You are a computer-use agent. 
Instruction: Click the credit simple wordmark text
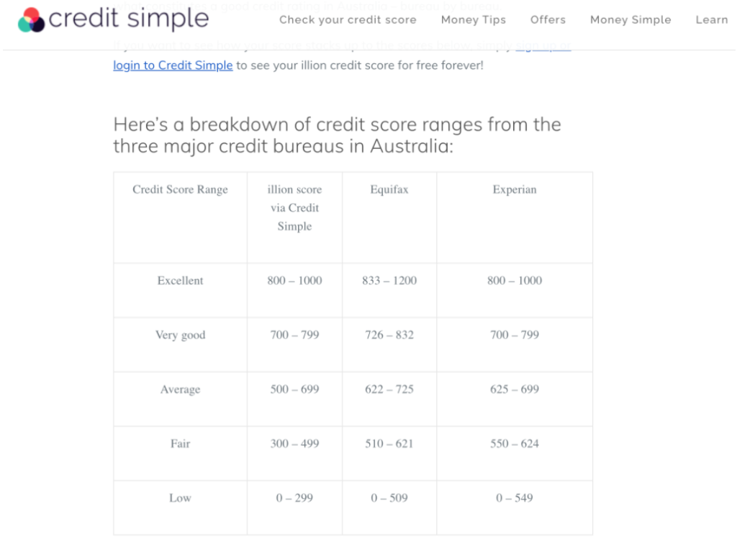tap(129, 19)
